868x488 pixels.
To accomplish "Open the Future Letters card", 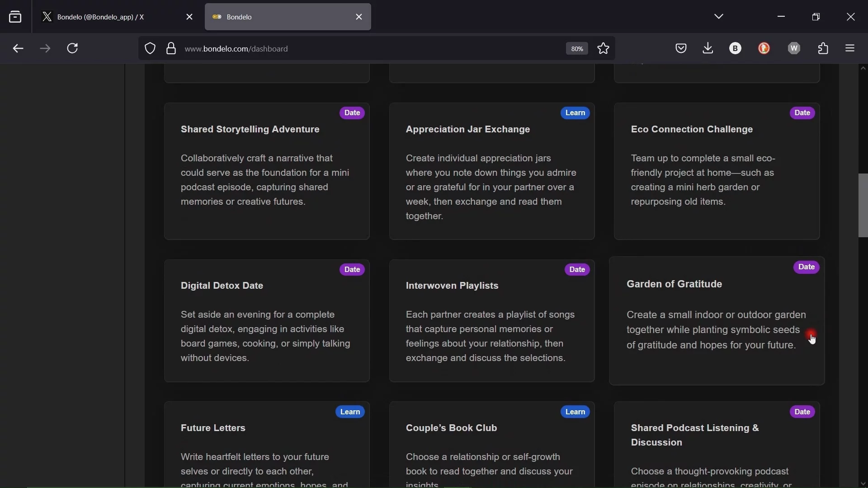I will [267, 445].
